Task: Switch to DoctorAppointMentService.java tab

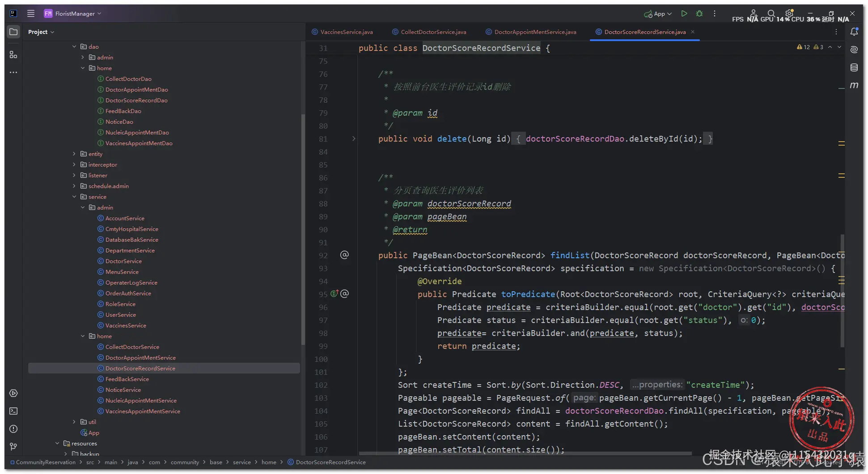Action: (531, 32)
